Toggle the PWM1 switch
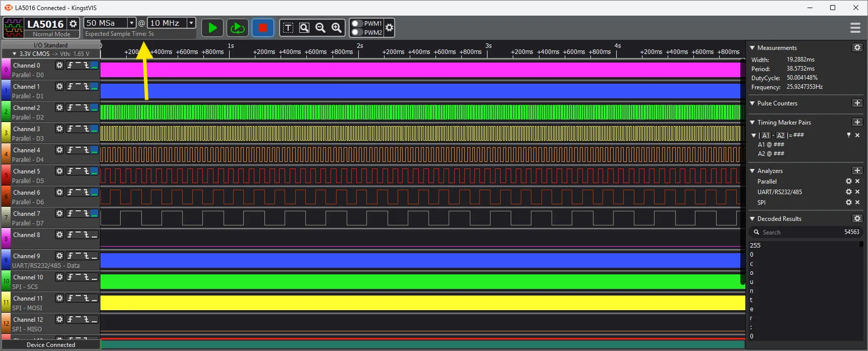The image size is (868, 351). coord(357,23)
